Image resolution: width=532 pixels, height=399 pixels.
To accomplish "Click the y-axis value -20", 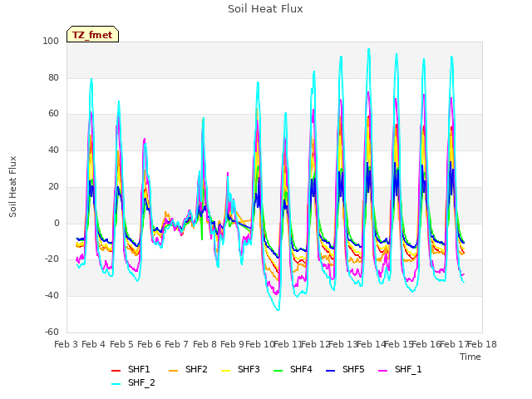I will 52,259.
